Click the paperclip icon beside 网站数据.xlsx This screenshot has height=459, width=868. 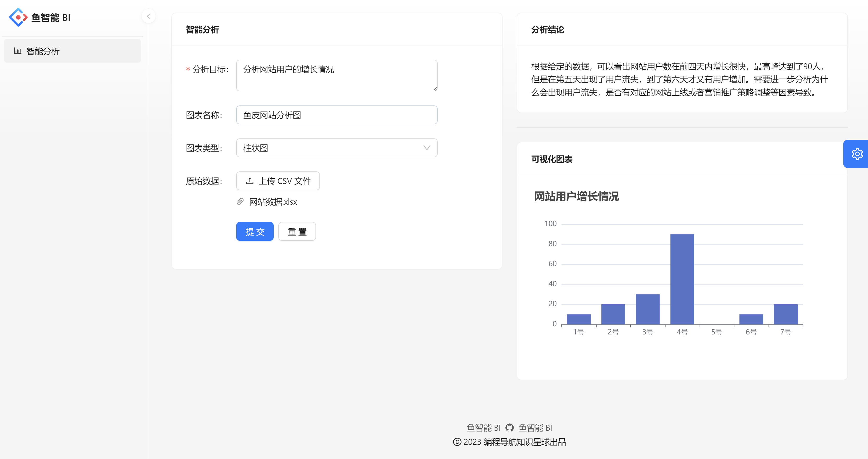tap(240, 202)
